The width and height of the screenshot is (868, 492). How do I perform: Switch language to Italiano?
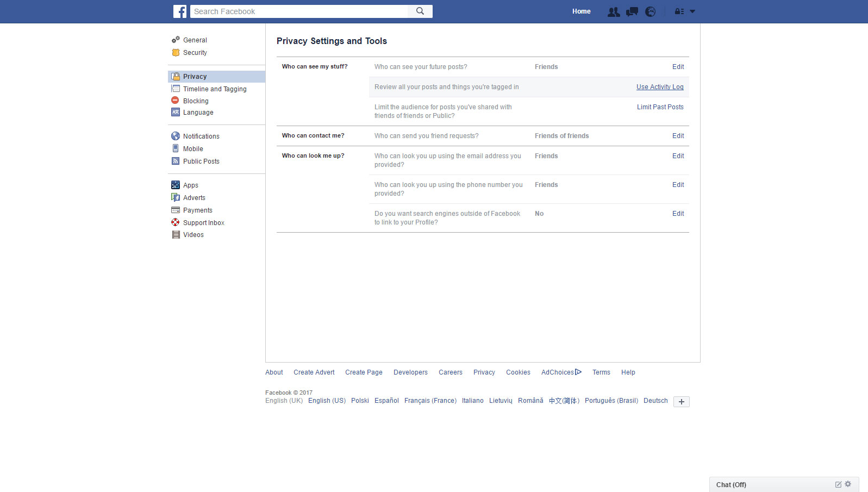pos(472,401)
